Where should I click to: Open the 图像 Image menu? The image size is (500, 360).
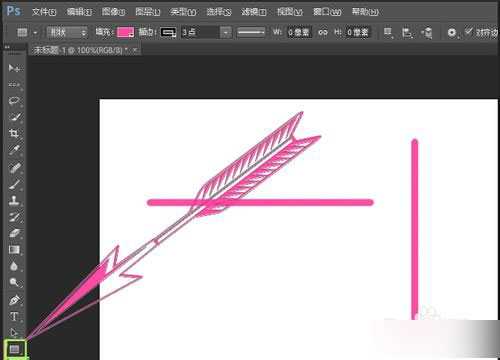[114, 12]
